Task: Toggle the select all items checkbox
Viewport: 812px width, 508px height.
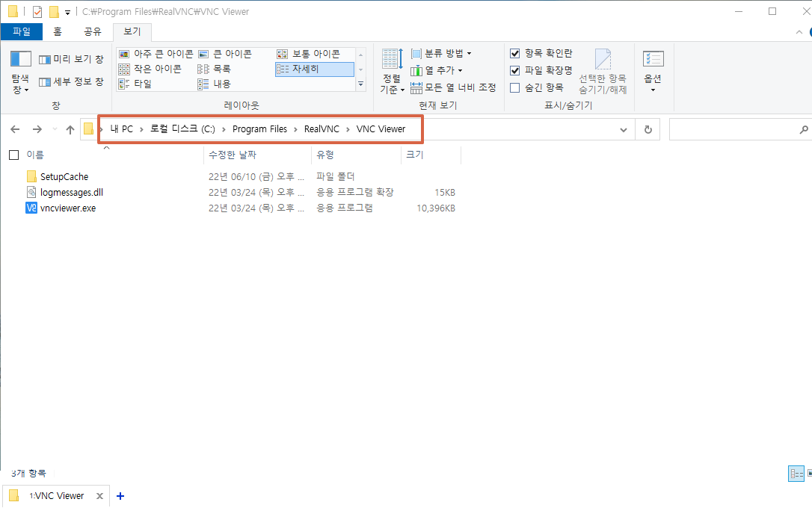Action: [14, 155]
